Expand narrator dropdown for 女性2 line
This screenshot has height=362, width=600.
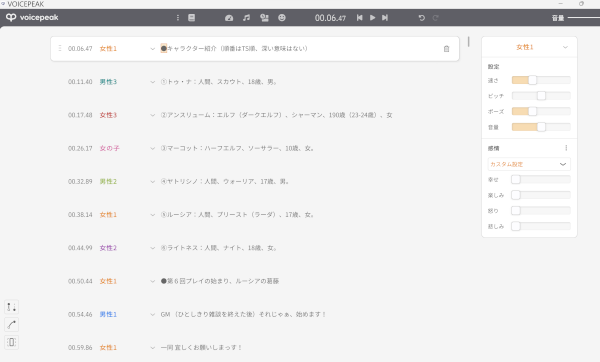153,248
